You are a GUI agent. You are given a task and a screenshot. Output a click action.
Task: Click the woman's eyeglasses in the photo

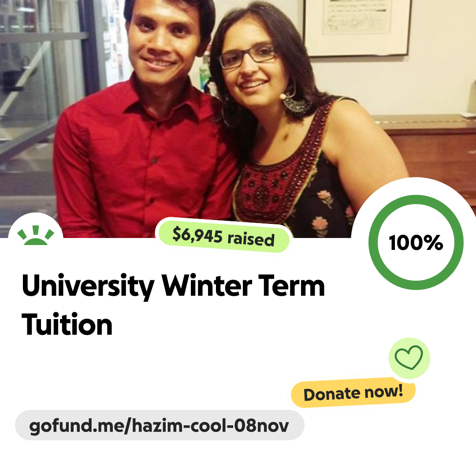(x=248, y=56)
